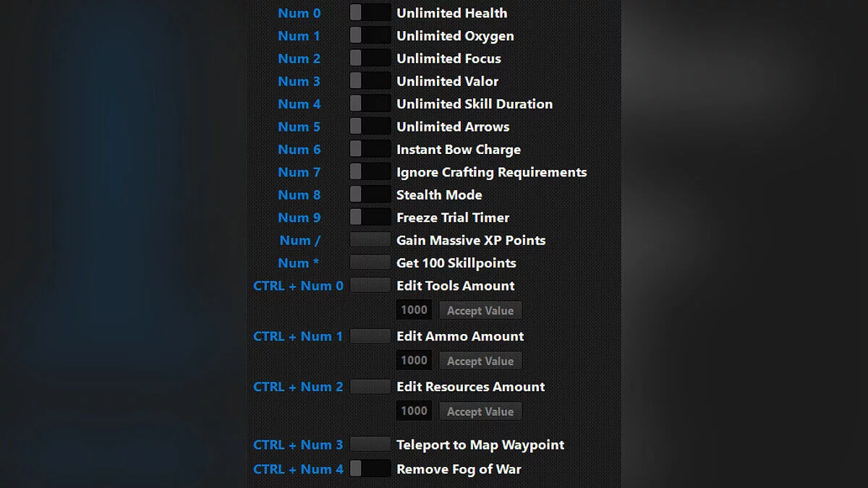Toggle Freeze Trial Timer

370,218
